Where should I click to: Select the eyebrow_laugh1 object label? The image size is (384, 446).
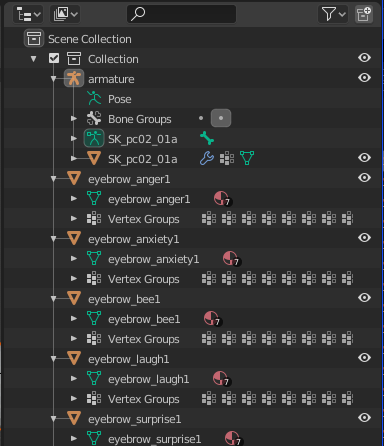pos(128,359)
